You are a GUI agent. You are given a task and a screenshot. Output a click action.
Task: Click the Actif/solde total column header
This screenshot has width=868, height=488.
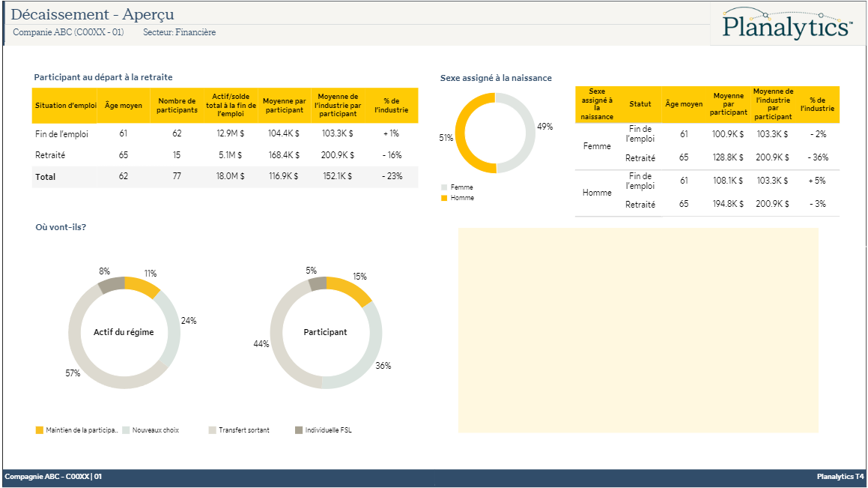point(231,106)
